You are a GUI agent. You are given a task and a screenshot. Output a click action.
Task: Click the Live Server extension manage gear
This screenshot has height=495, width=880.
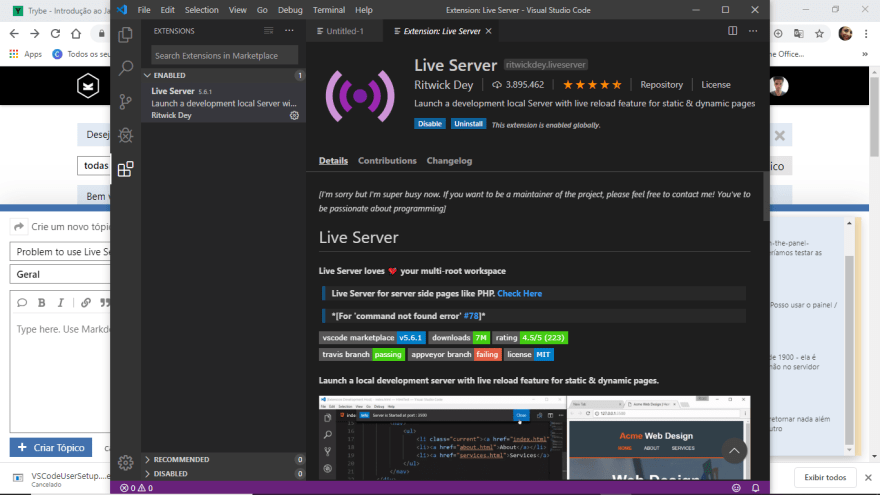294,116
